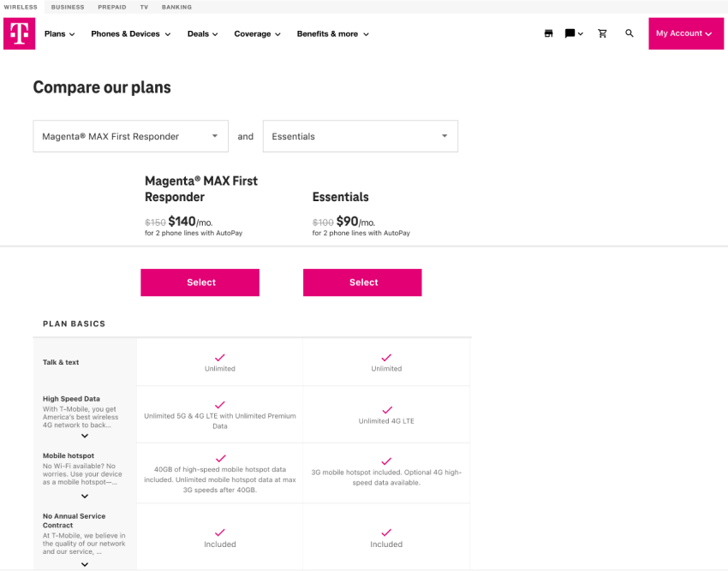Viewport: 728px width, 571px height.
Task: Select the Magenta MAX First Responder plan
Action: pos(200,283)
